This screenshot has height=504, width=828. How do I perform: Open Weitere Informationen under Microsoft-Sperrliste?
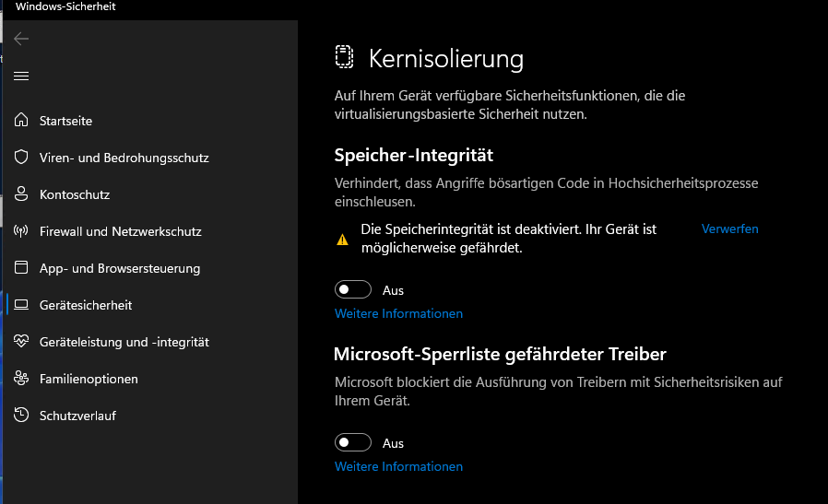[398, 466]
